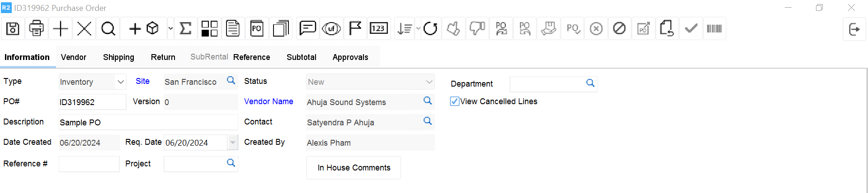This screenshot has height=193, width=868.
Task: Click the thumbs-up approve icon
Action: coord(453,29)
